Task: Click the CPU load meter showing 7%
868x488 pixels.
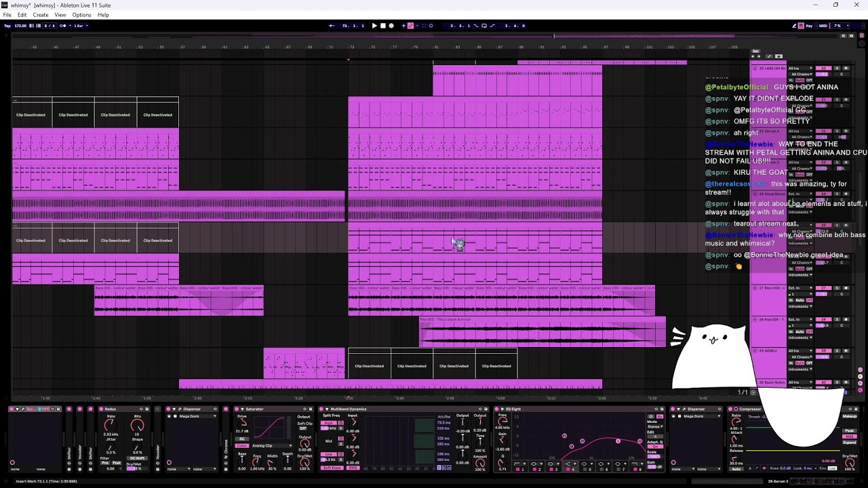Action: (840, 26)
